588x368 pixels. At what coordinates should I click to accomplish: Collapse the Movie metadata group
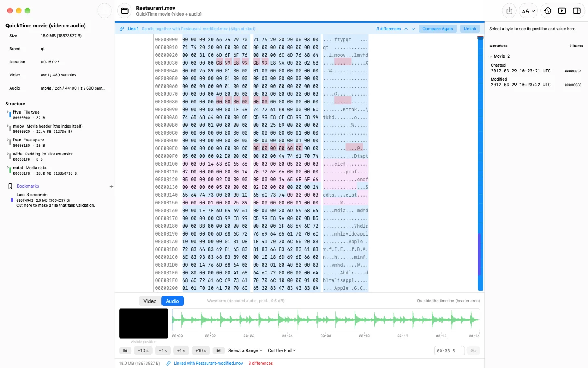pos(491,56)
